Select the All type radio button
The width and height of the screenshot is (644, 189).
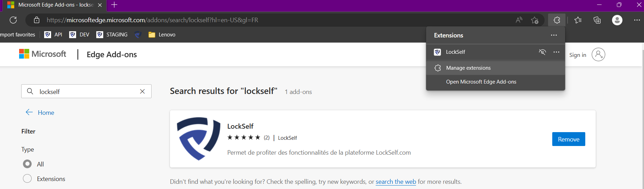(27, 164)
